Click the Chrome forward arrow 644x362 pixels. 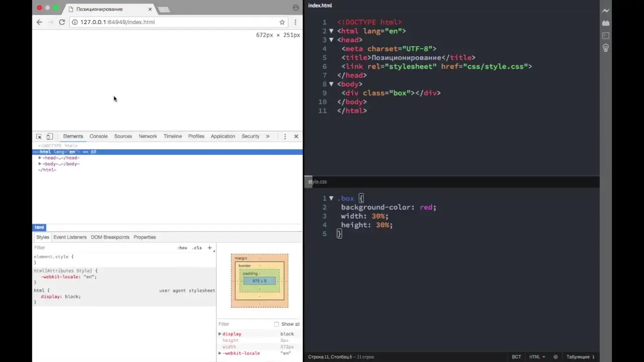click(x=50, y=22)
